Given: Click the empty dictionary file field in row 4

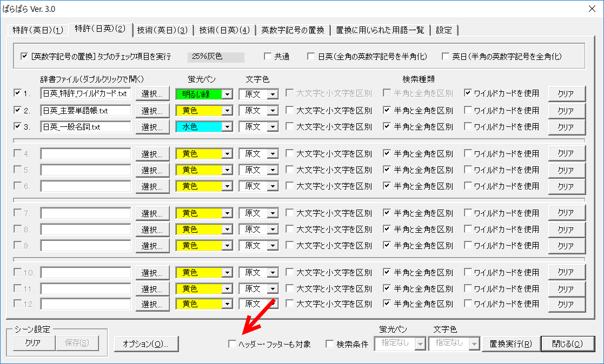Looking at the screenshot, I should point(85,153).
